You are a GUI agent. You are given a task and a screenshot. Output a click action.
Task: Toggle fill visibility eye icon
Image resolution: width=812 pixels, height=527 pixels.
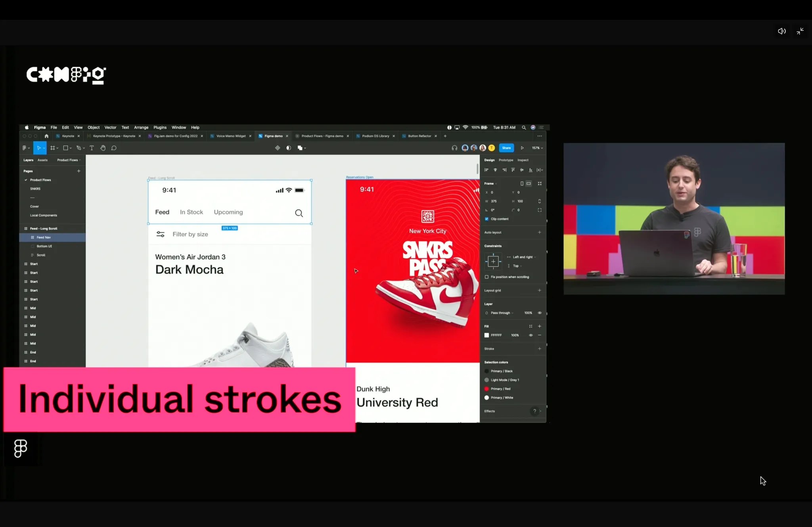pos(530,335)
